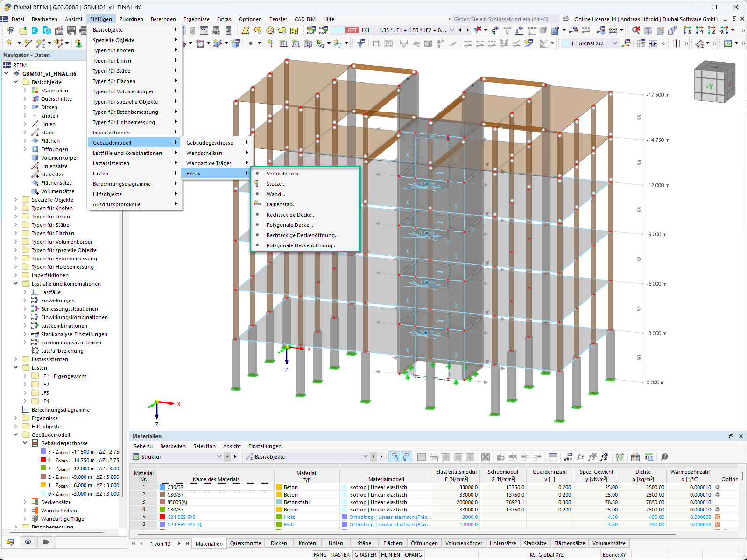The height and width of the screenshot is (560, 747).
Task: Click the decimal places 0,00 icon
Action: tap(649, 457)
